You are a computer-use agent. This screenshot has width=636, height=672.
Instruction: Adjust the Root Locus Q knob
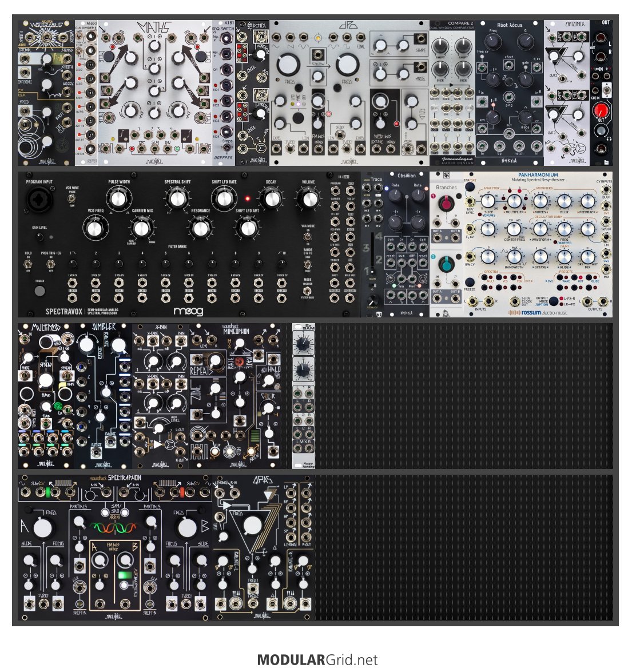pyautogui.click(x=525, y=42)
